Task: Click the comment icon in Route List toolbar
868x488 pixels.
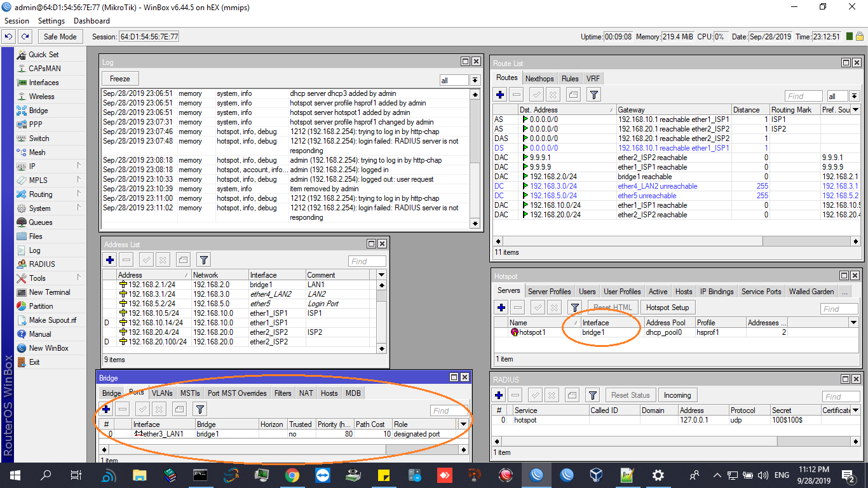Action: click(x=573, y=95)
